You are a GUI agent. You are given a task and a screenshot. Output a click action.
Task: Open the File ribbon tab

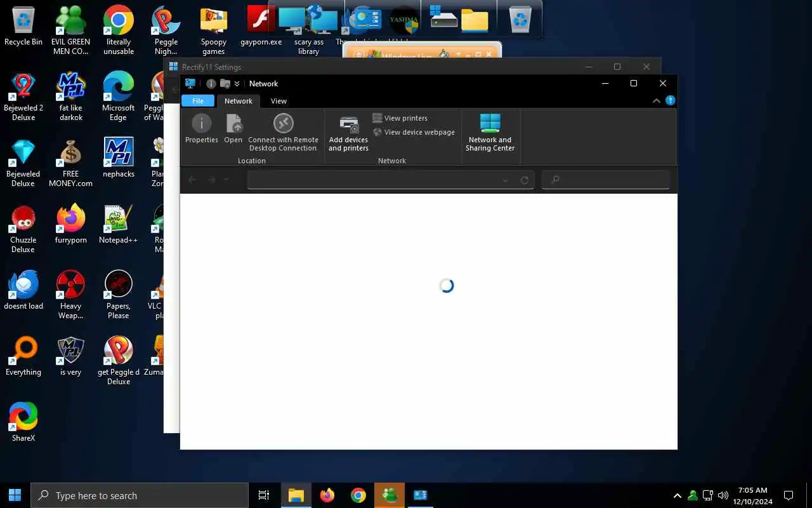[198, 101]
